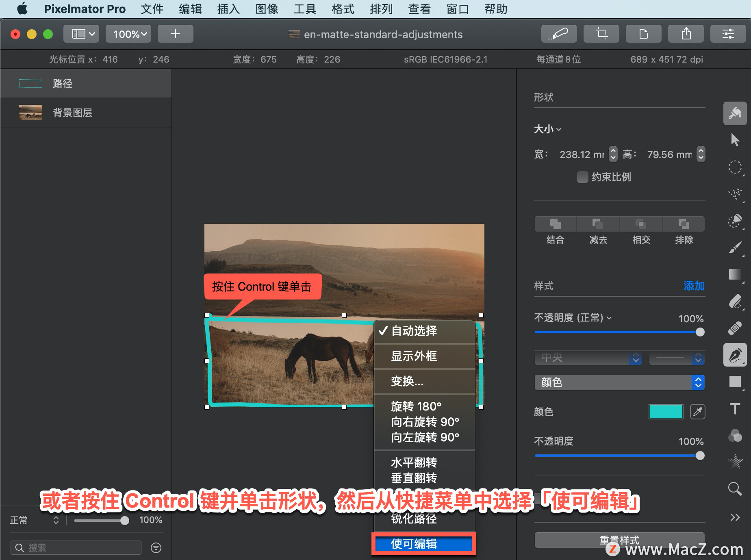Open the 大小 dropdown in Shape panel
The height and width of the screenshot is (560, 751).
click(547, 129)
